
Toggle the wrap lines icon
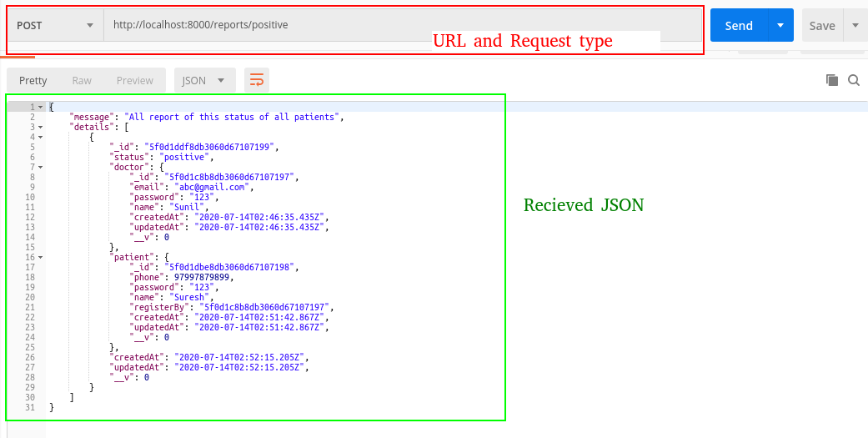256,80
